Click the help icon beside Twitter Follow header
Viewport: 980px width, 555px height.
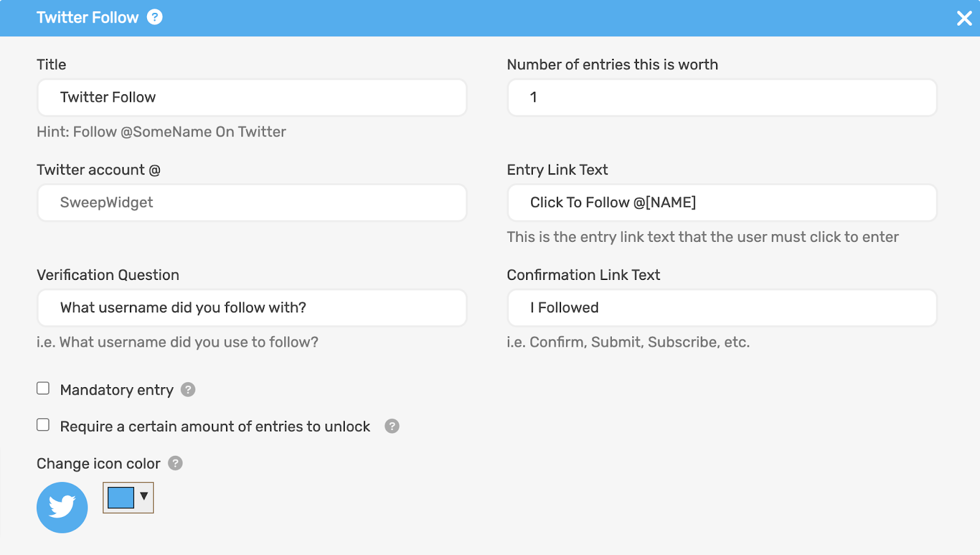(155, 17)
